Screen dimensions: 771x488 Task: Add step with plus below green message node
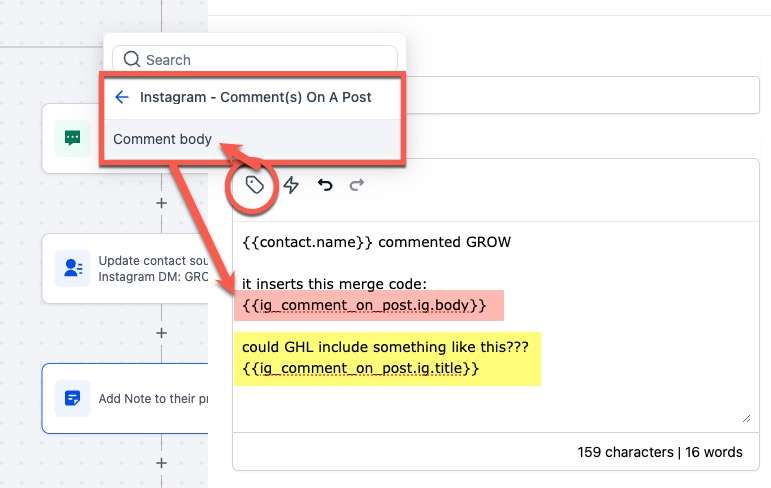tap(161, 203)
